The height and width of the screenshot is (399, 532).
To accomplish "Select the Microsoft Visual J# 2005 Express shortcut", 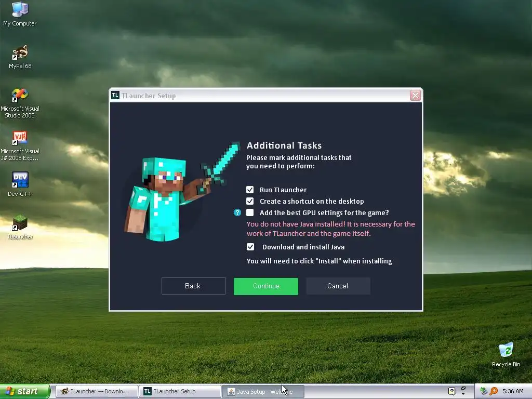I will [20, 146].
